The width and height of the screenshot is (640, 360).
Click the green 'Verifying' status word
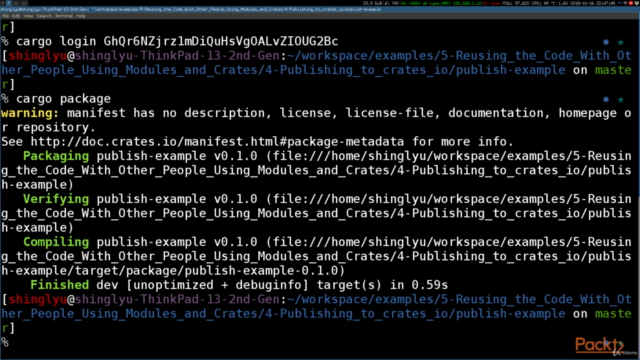(56, 199)
